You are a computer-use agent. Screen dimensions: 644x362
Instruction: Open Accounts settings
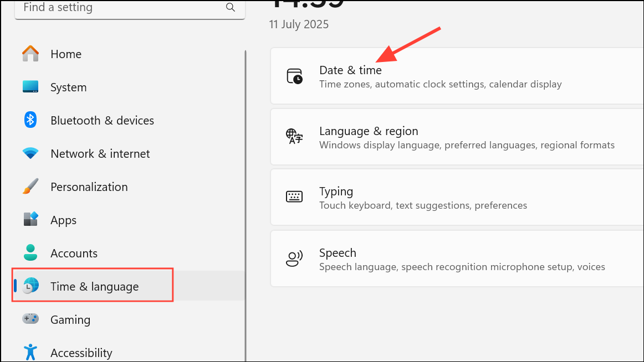coord(128,253)
